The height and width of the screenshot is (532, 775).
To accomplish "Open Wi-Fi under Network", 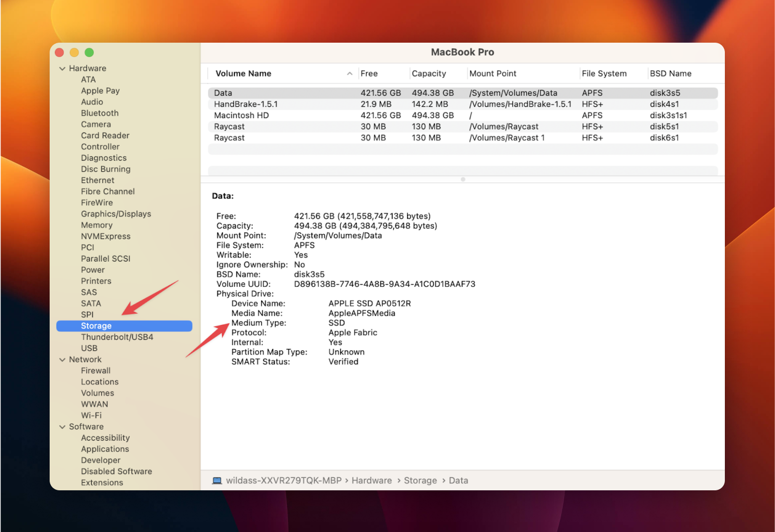I will tap(91, 415).
